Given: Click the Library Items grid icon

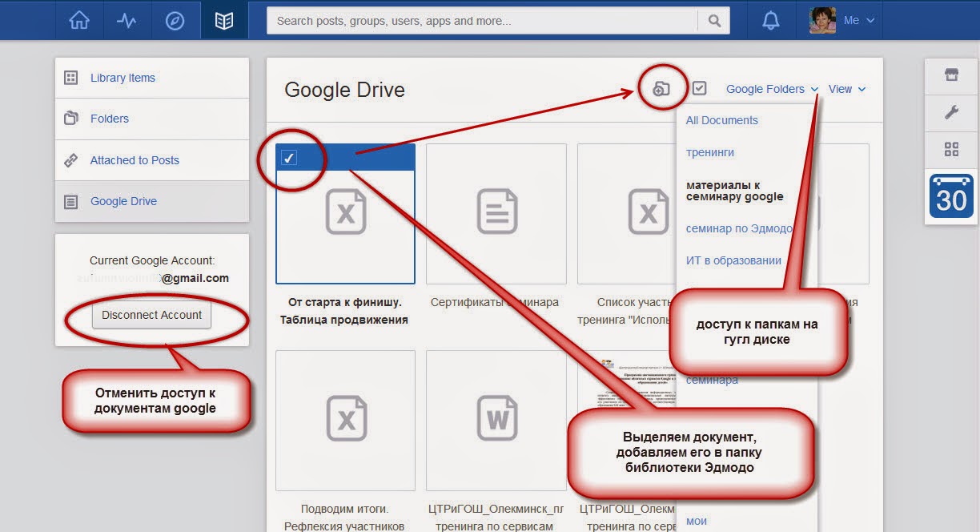Looking at the screenshot, I should coord(70,78).
